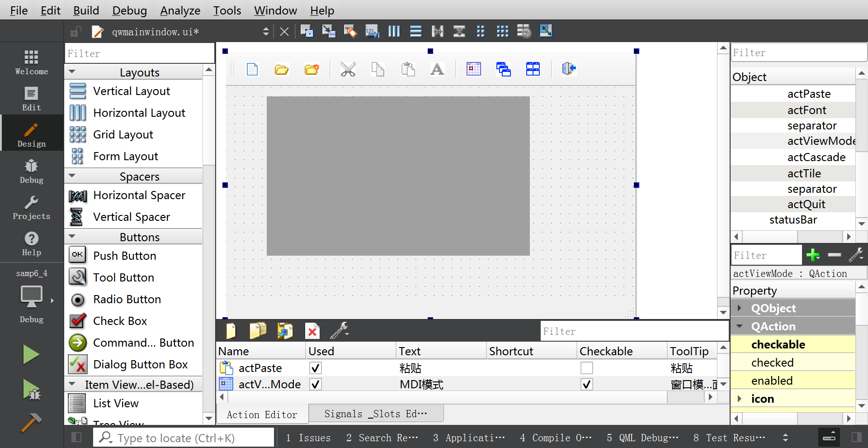Apply Lay Out Horizontally icon

[394, 31]
